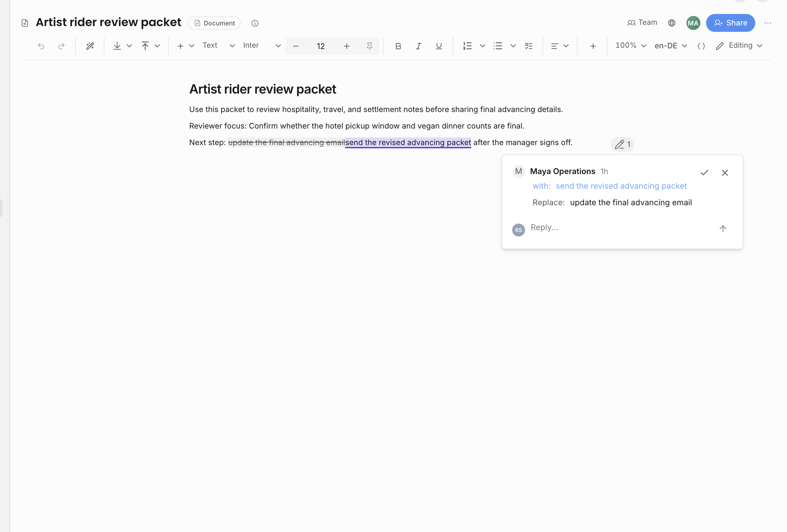Click the pin icon beside font size
This screenshot has width=787, height=532.
click(369, 46)
